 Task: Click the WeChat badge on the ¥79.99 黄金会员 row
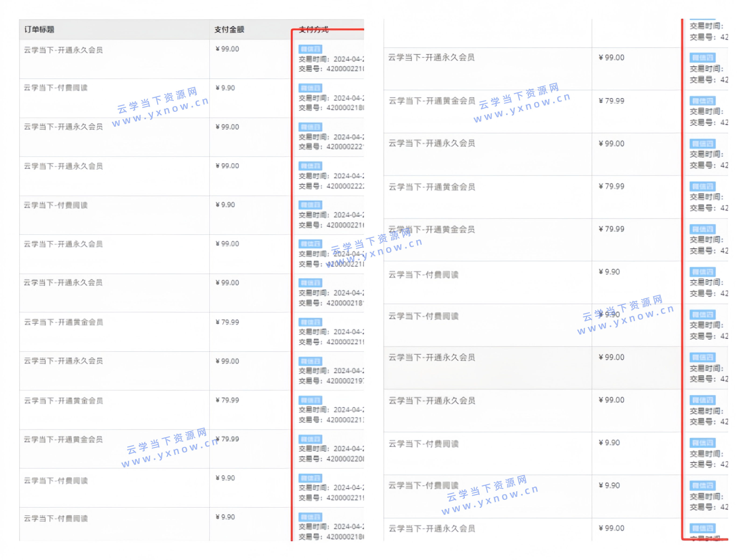coord(310,322)
